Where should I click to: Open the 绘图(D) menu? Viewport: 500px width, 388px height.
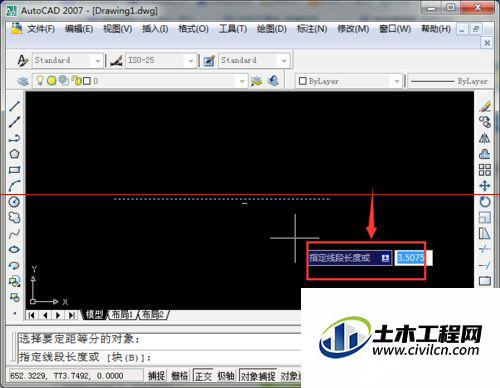click(272, 29)
